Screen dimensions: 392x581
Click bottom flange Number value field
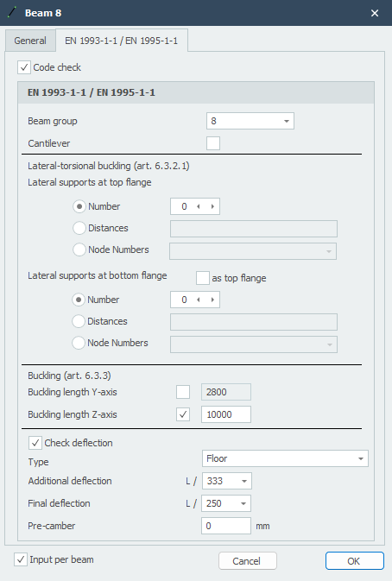coord(184,300)
